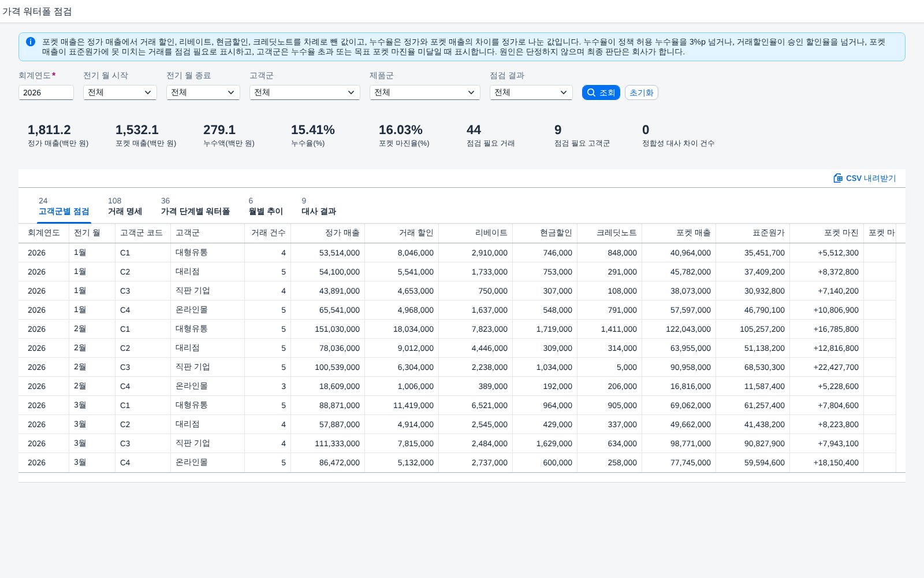Click the CSV 내려받기 link text

pyautogui.click(x=871, y=178)
